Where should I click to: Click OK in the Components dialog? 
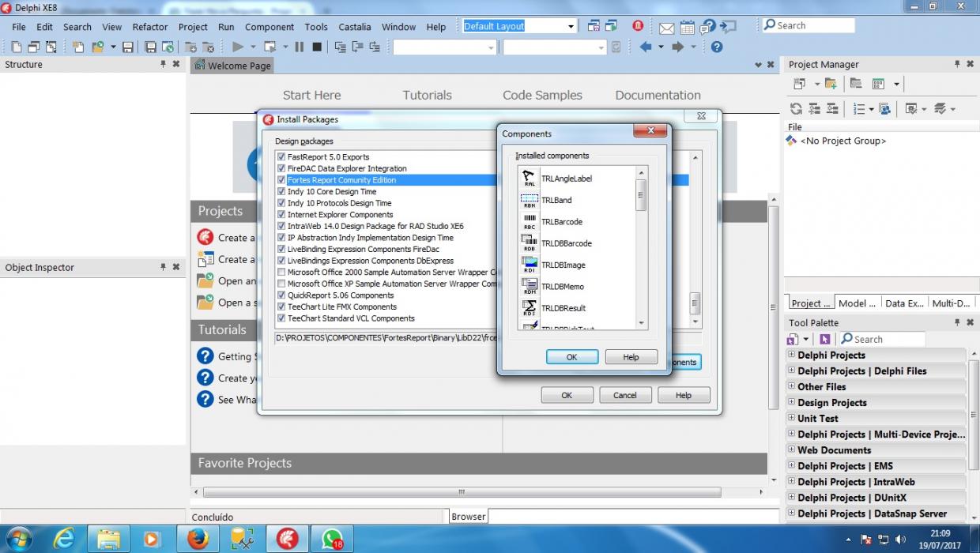pyautogui.click(x=571, y=357)
